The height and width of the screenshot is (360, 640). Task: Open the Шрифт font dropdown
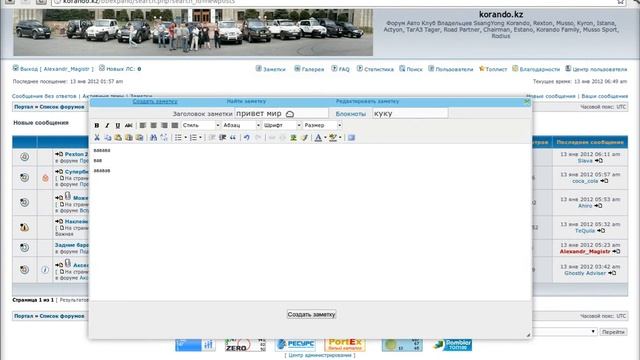point(282,125)
